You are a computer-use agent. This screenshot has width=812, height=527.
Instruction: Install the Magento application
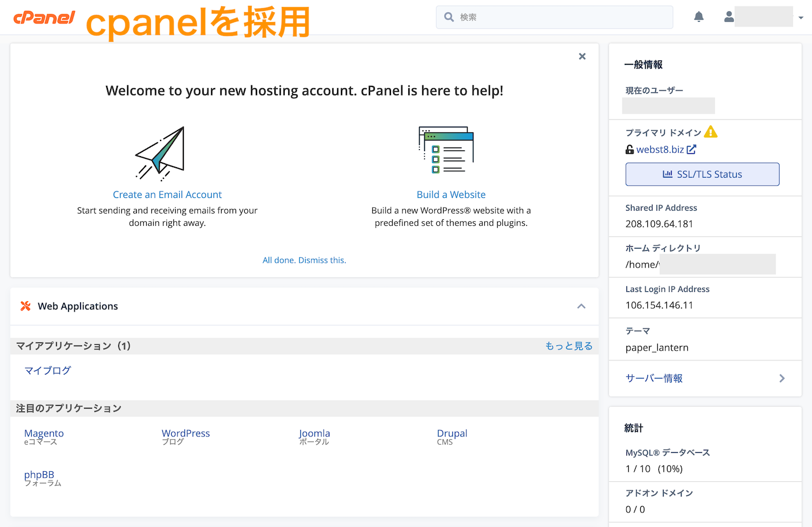tap(44, 433)
